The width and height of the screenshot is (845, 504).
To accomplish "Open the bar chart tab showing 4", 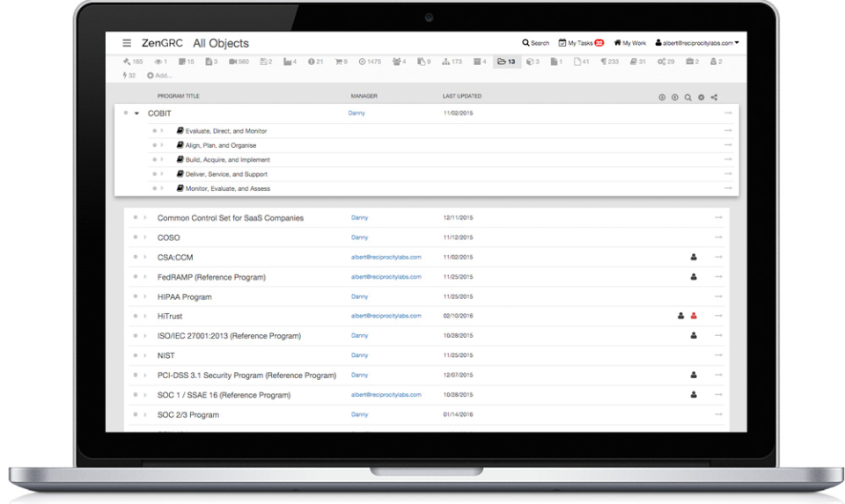I will (x=290, y=62).
